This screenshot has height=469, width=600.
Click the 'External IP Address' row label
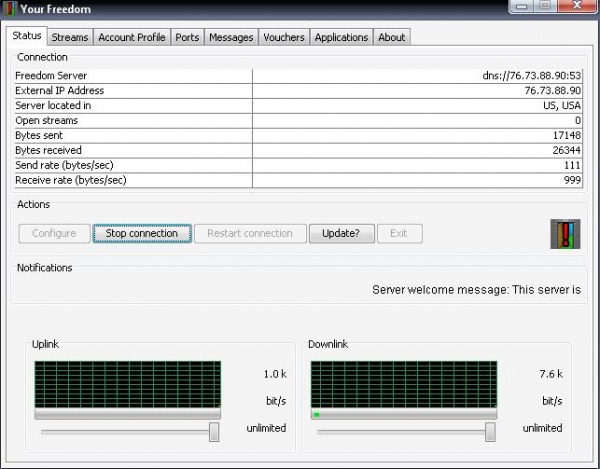point(60,91)
